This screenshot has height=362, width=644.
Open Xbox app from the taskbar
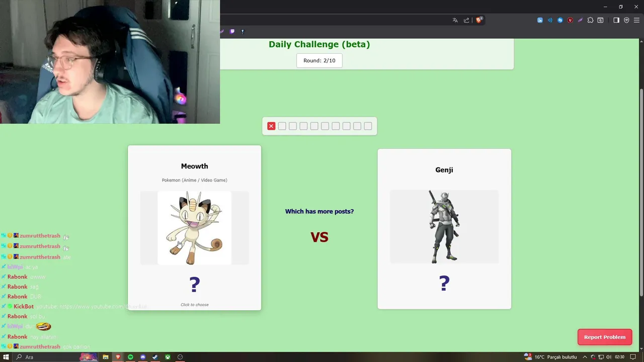coord(168,357)
